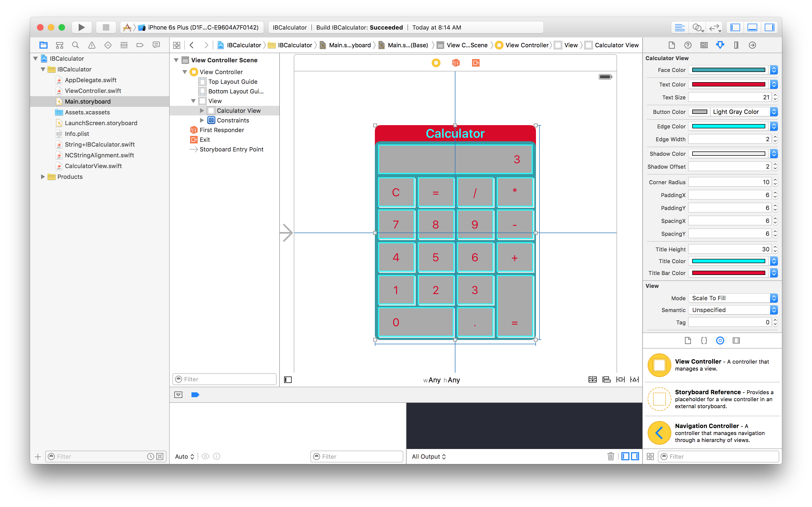
Task: Switch to the Identity inspector
Action: tap(704, 45)
